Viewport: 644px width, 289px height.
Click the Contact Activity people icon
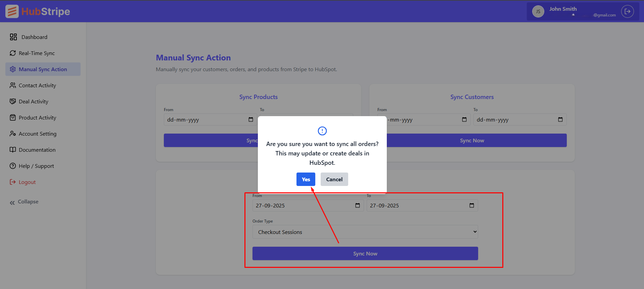(13, 85)
